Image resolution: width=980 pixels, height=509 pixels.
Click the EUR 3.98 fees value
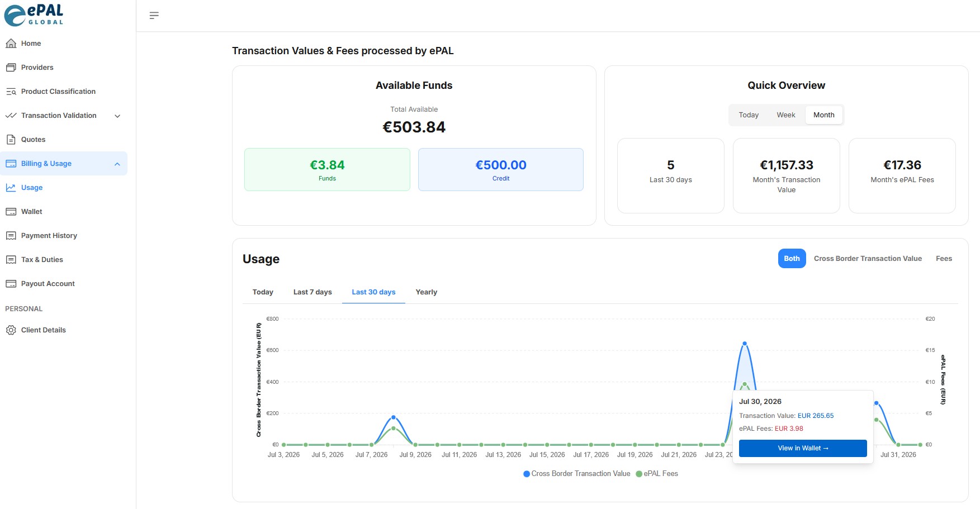789,429
